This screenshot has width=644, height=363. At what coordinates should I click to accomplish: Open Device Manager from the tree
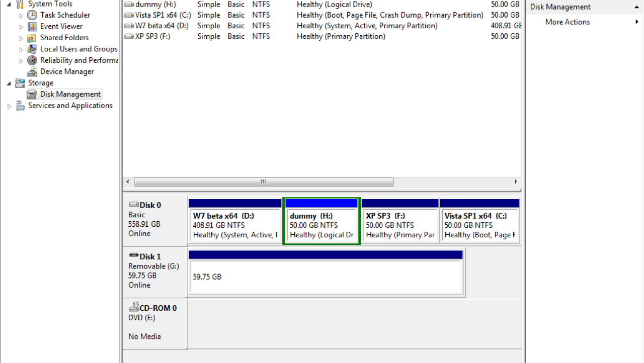pyautogui.click(x=67, y=71)
